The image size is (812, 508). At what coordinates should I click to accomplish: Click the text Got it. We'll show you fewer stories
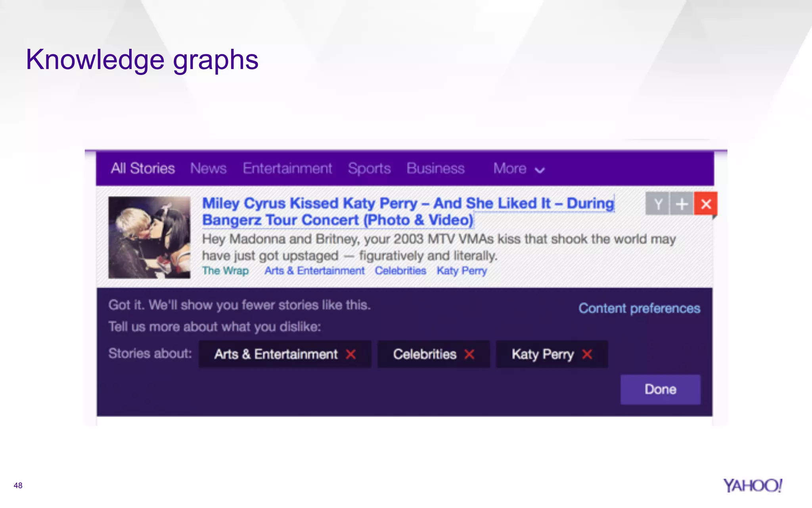click(239, 305)
